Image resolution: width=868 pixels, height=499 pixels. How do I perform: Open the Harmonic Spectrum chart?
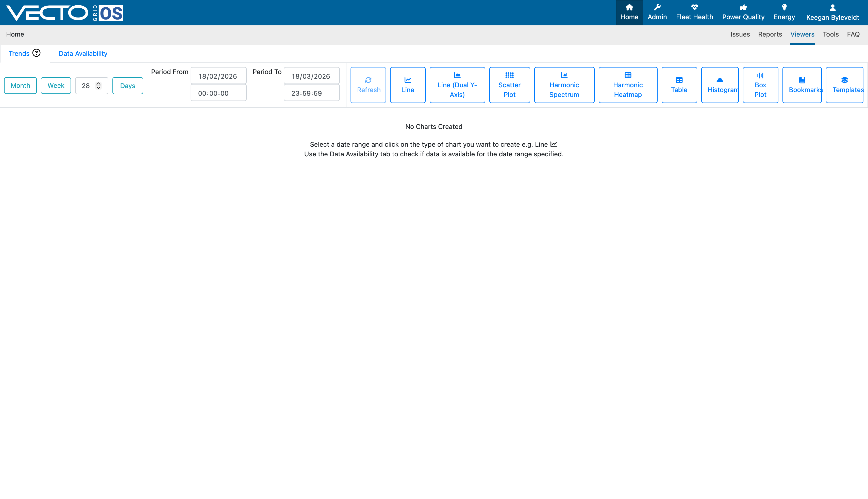pos(564,85)
